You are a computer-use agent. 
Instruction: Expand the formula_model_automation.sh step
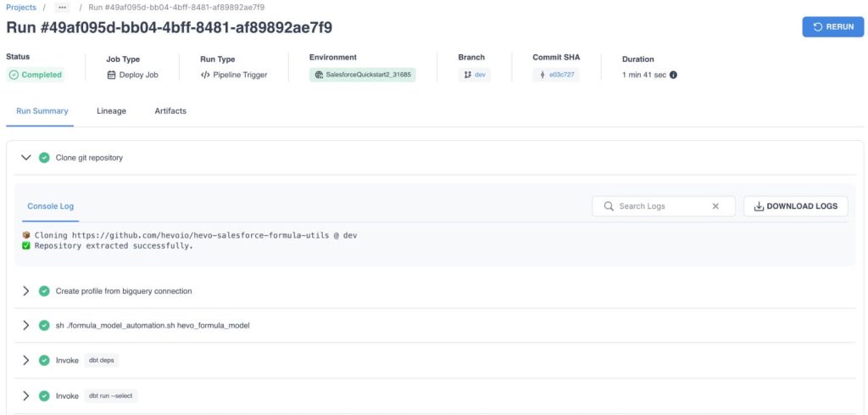[25, 326]
